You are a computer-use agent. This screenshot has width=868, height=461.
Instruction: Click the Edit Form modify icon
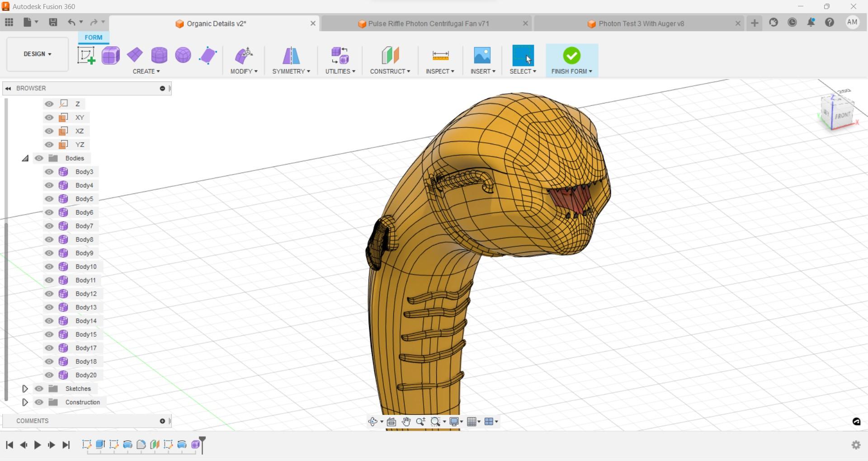click(244, 56)
